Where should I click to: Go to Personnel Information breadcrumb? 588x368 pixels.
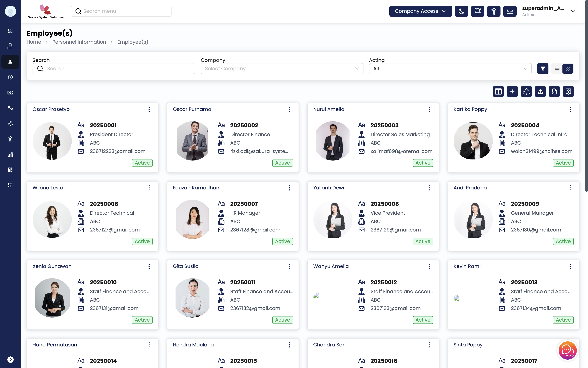(x=79, y=42)
